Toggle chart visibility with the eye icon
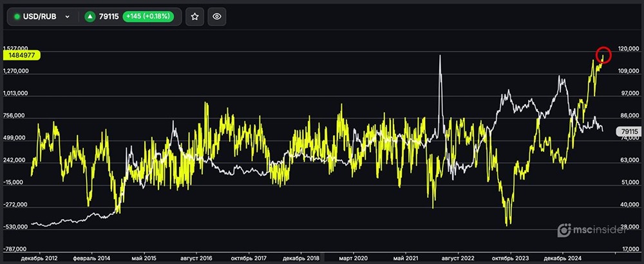Screen dimensions: 644x264 [x=217, y=17]
